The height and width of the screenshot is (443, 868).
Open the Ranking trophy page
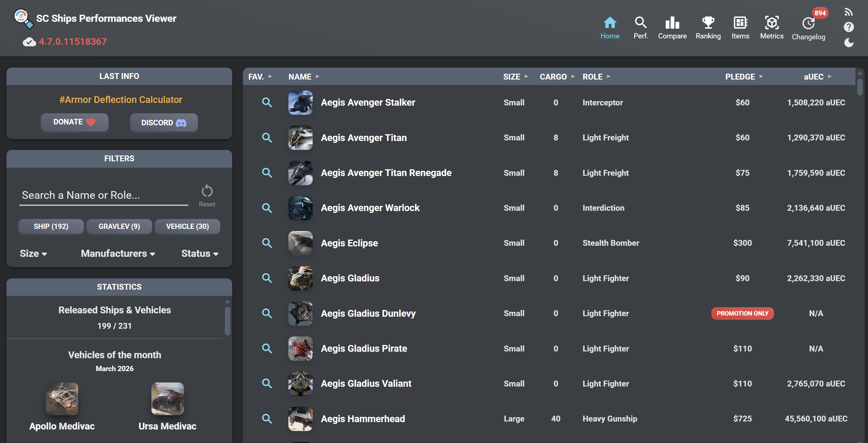(x=708, y=27)
